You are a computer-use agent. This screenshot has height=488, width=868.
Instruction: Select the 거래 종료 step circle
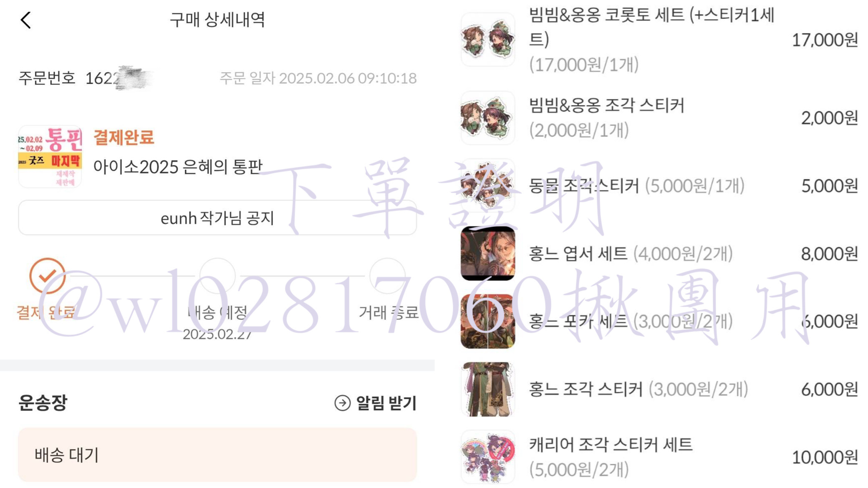click(388, 276)
